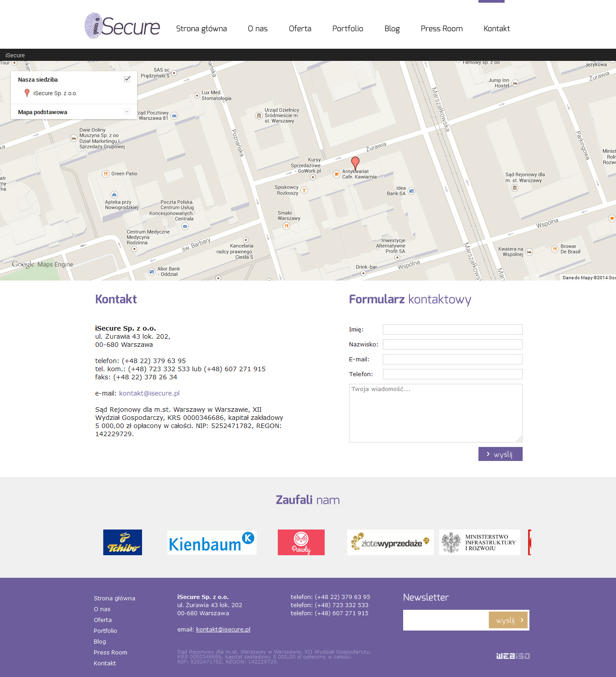Click the Tchibo partner logo
This screenshot has width=616, height=677.
pyautogui.click(x=123, y=542)
